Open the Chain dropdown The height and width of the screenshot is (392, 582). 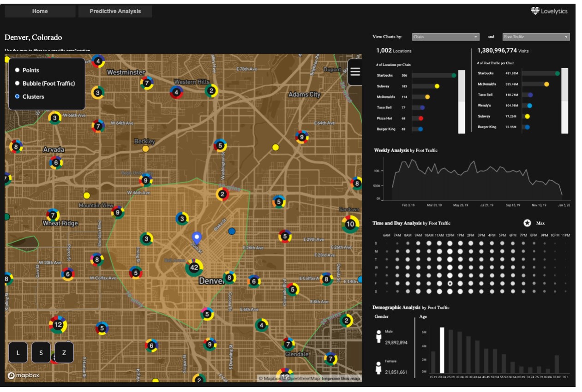446,37
